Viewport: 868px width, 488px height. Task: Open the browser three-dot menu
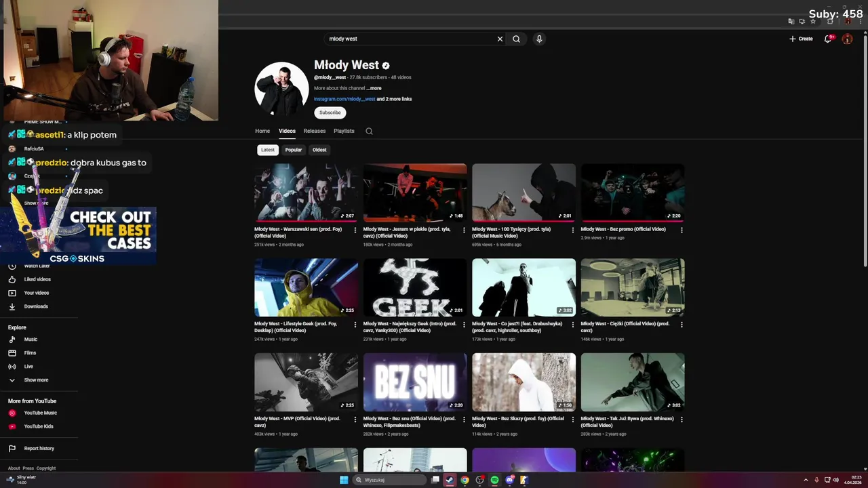tap(859, 21)
